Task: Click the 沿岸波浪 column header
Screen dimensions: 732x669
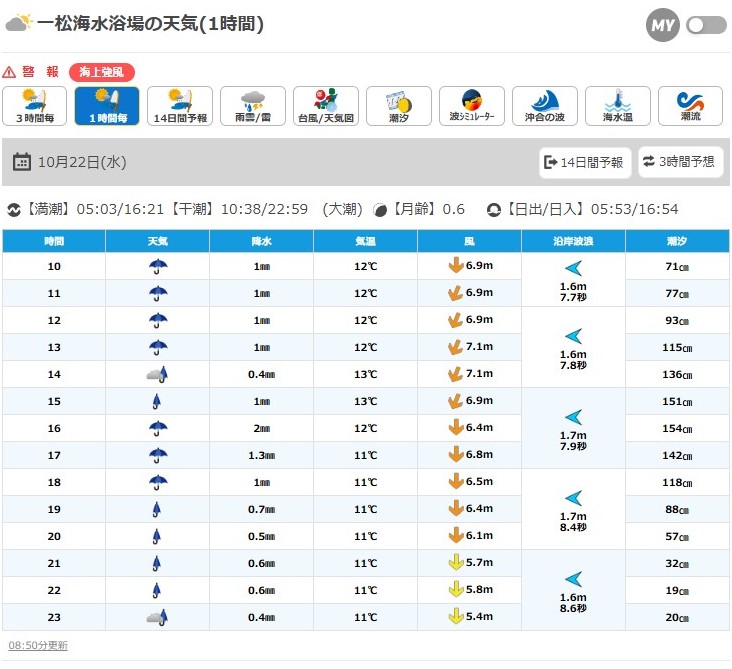Action: coord(573,241)
